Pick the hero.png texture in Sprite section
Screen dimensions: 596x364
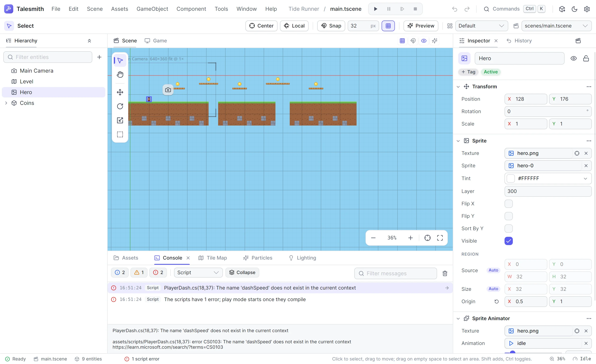point(577,153)
